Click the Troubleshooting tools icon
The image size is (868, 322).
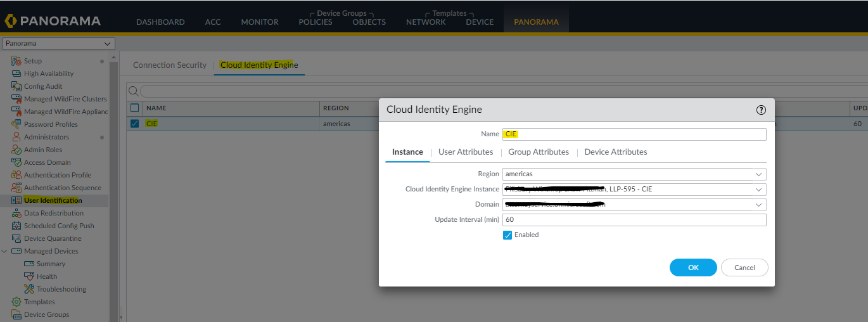coord(29,289)
